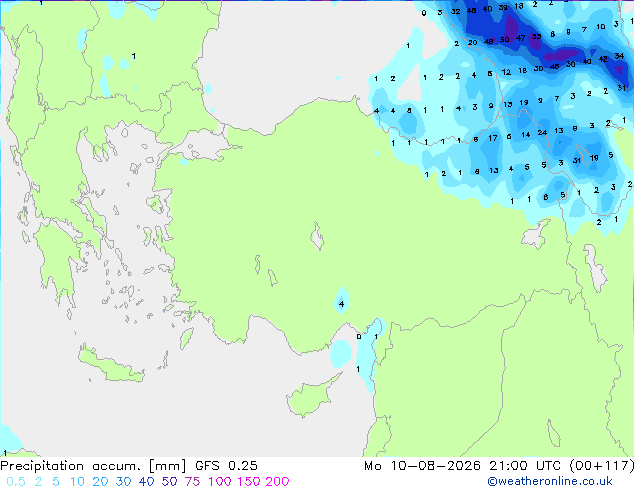Click the '34' precipitation value on map
Image resolution: width=634 pixels, height=490 pixels.
click(x=619, y=56)
